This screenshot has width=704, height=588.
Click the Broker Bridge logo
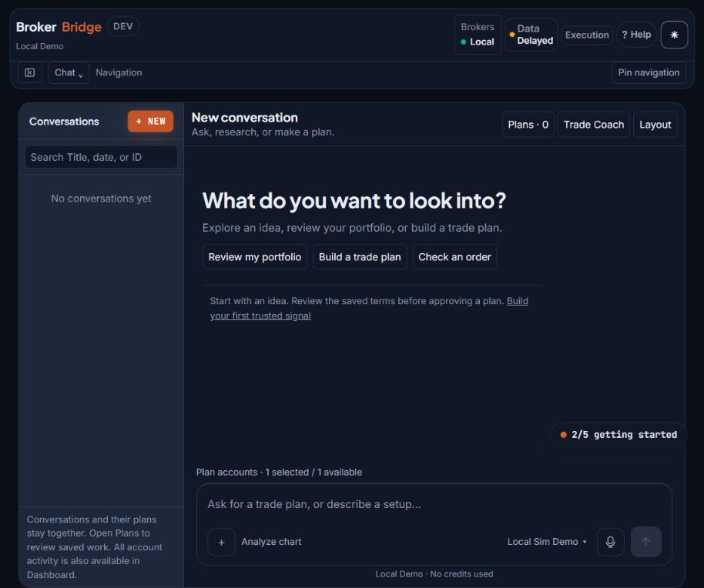coord(59,27)
